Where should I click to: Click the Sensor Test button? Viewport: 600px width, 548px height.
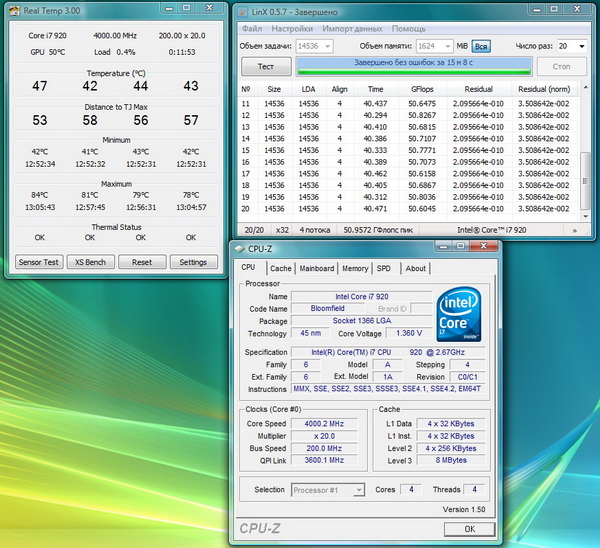coord(38,262)
